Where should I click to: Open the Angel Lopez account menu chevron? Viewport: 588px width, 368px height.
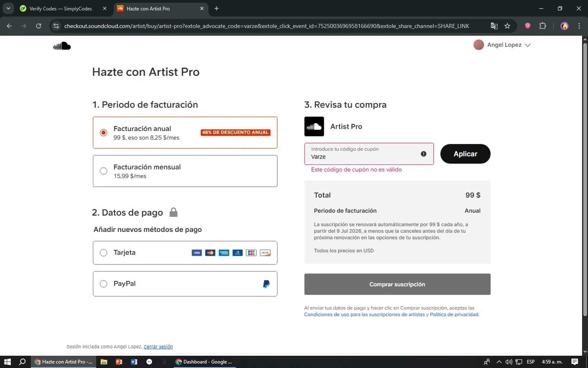(528, 45)
